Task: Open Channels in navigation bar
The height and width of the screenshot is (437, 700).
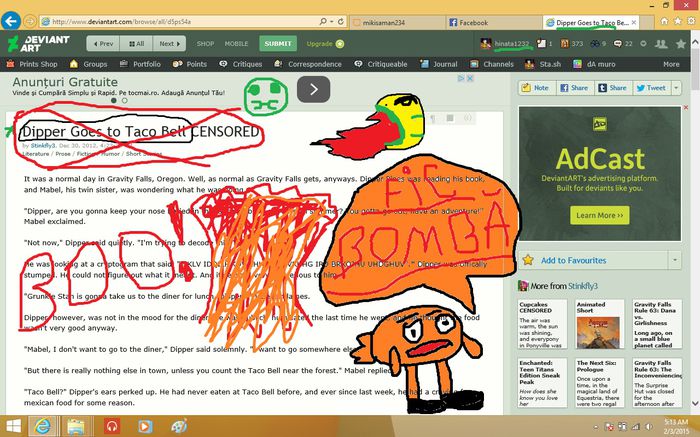Action: (492, 64)
